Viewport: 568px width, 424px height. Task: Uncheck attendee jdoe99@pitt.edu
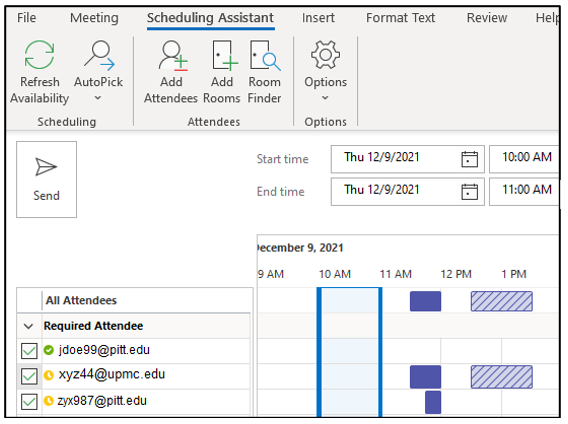pos(29,351)
